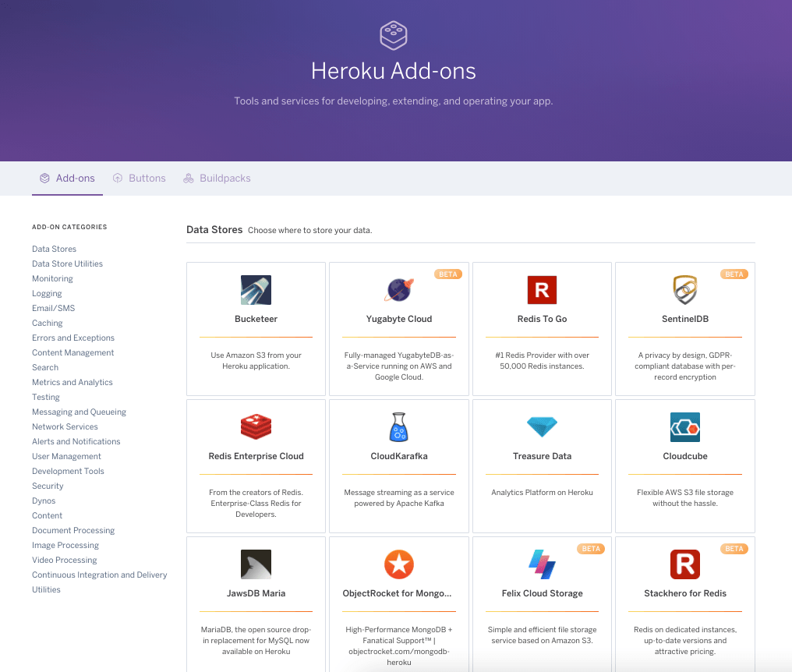This screenshot has height=672, width=792.
Task: Open the Content category link
Action: point(48,516)
